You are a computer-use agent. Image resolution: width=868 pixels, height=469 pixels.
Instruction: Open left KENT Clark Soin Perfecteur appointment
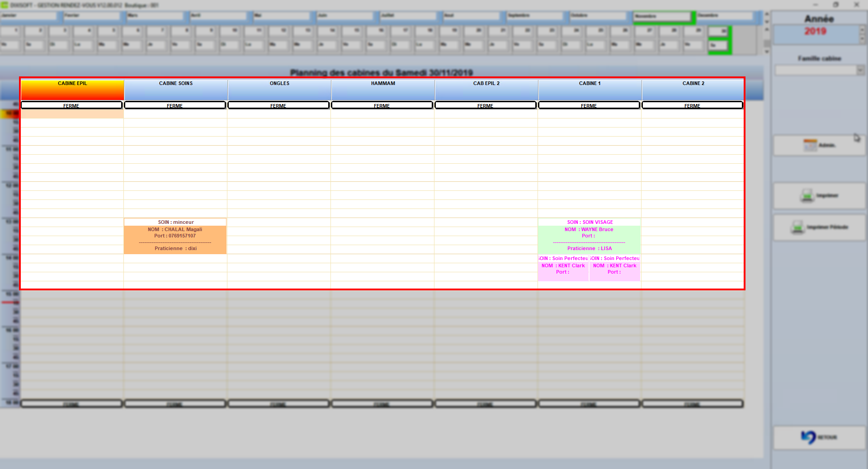click(x=563, y=268)
